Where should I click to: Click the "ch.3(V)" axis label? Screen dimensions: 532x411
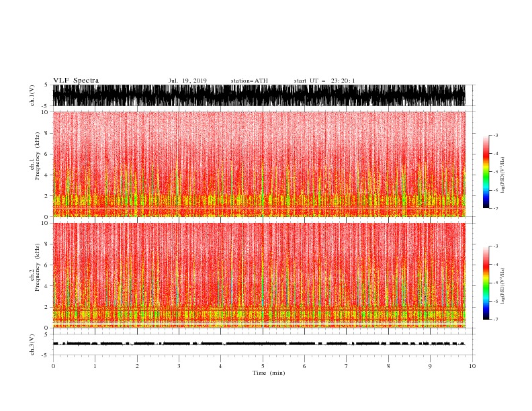[32, 345]
